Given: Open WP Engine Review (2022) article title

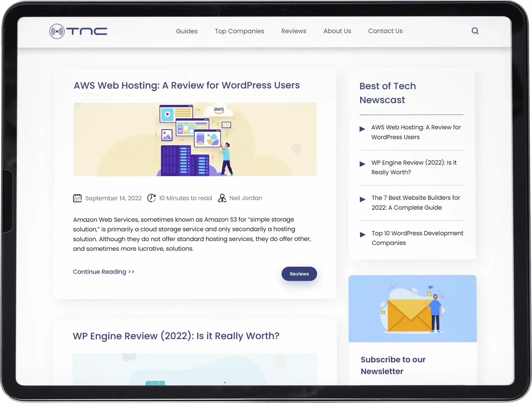Looking at the screenshot, I should click(x=176, y=336).
